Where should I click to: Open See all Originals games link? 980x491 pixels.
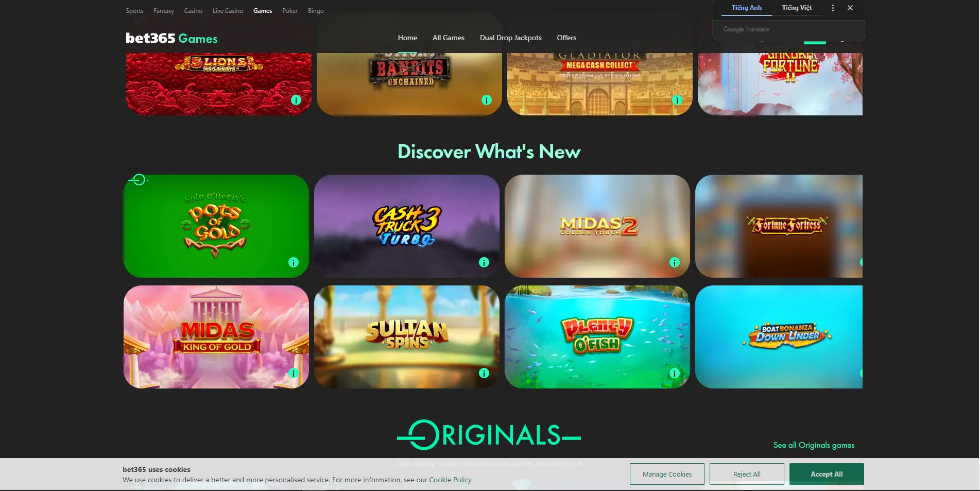click(814, 445)
